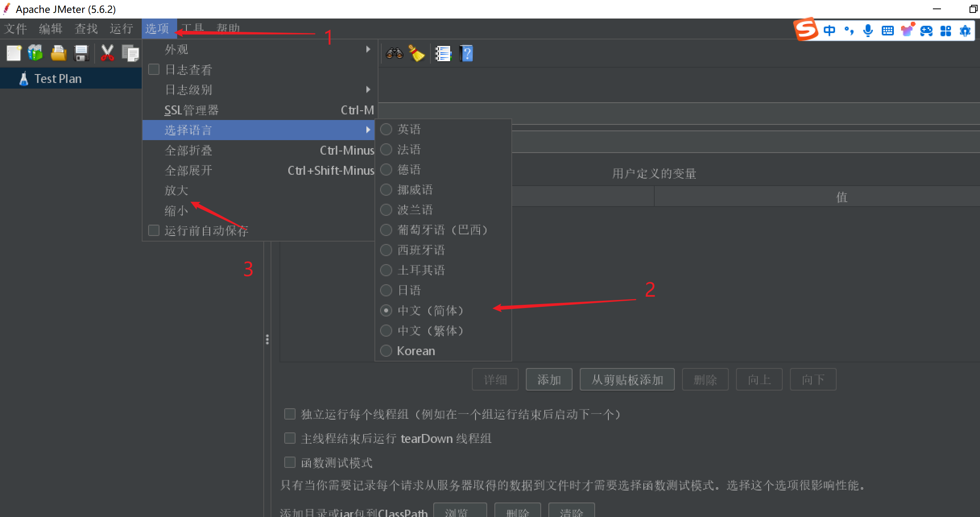Click the Save floppy disk icon

tap(81, 53)
